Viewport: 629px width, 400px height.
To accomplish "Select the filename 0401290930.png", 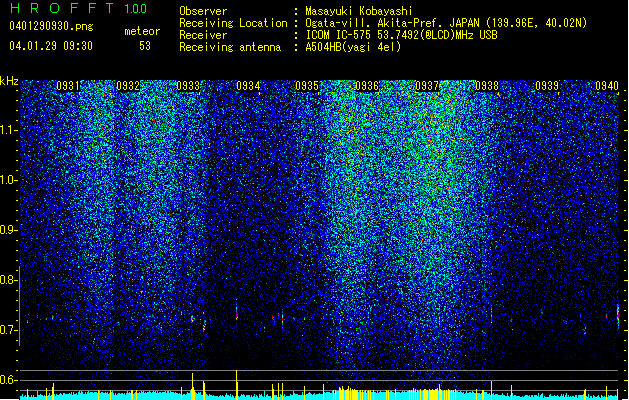I will click(x=51, y=27).
